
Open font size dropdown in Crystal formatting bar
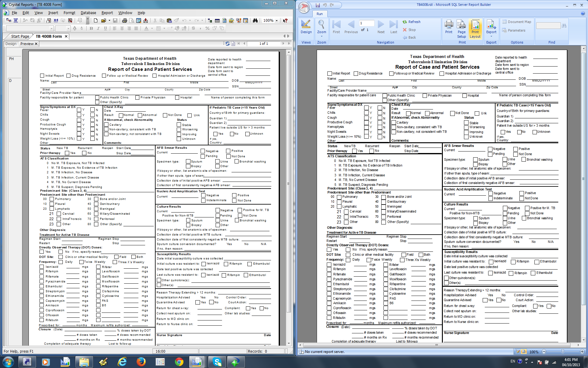68,28
